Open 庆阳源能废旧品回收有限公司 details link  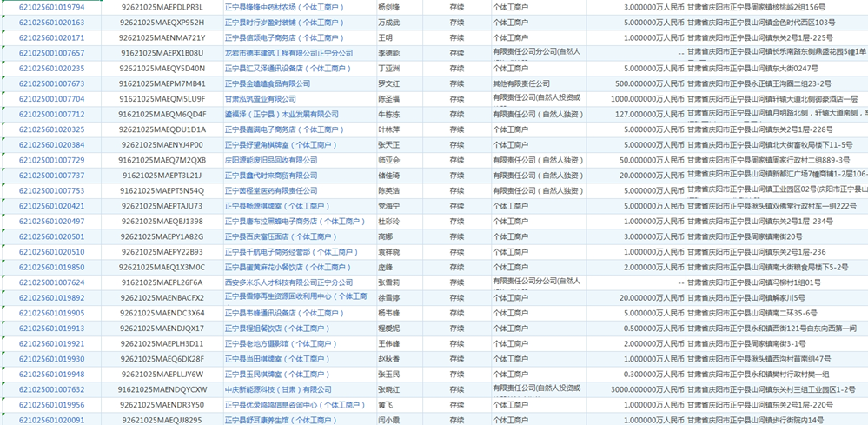coord(271,160)
